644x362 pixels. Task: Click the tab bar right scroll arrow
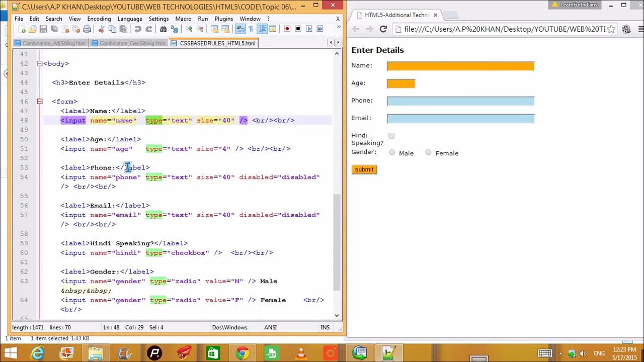pos(338,43)
